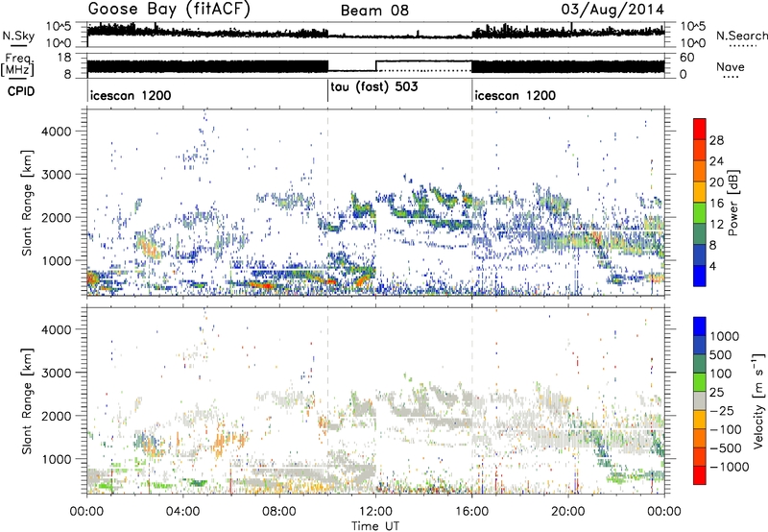Click the "08:00" time tick label

click(x=279, y=512)
